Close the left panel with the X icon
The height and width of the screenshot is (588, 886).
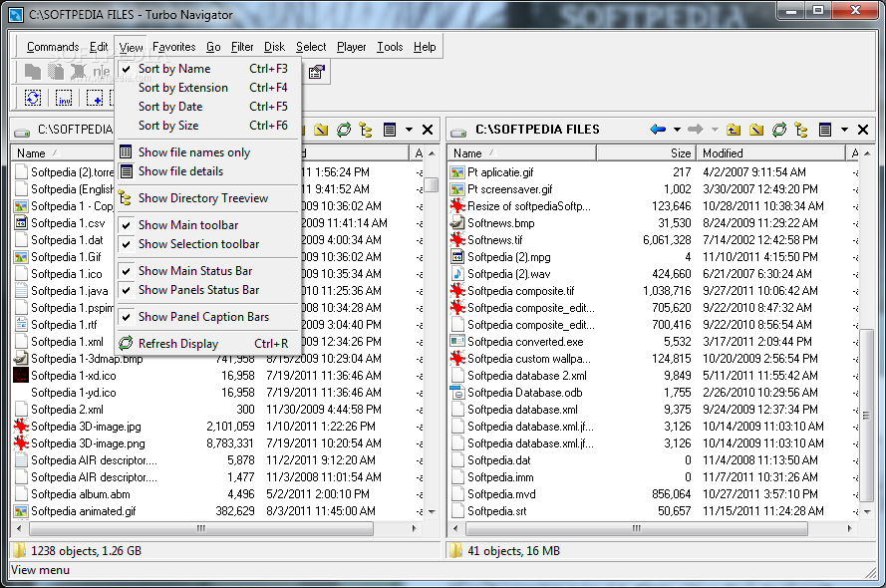428,130
